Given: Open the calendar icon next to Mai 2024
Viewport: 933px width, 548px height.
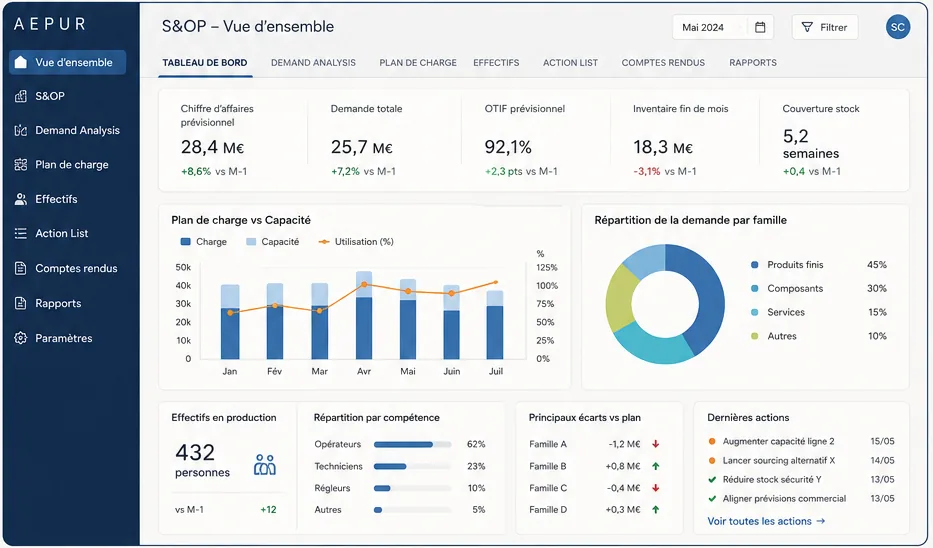Looking at the screenshot, I should [x=760, y=27].
